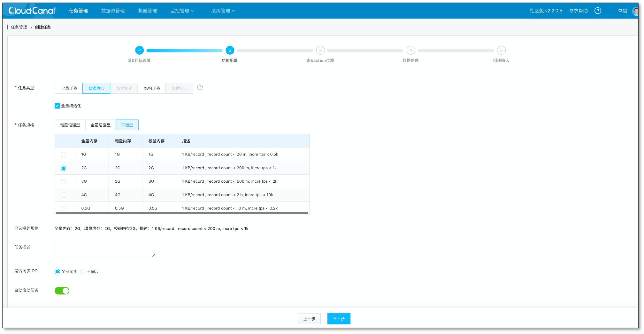Expand the 系统管理 dropdown menu
644x334 pixels.
click(223, 11)
